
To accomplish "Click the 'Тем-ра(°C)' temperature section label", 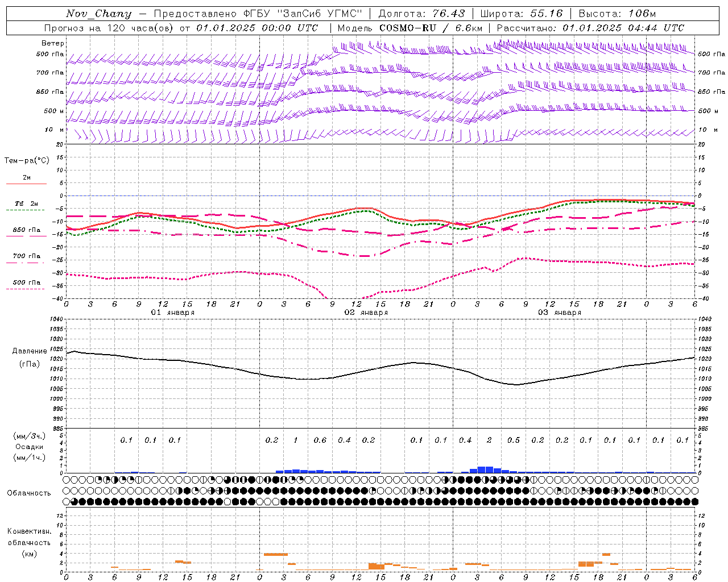I will (x=27, y=161).
